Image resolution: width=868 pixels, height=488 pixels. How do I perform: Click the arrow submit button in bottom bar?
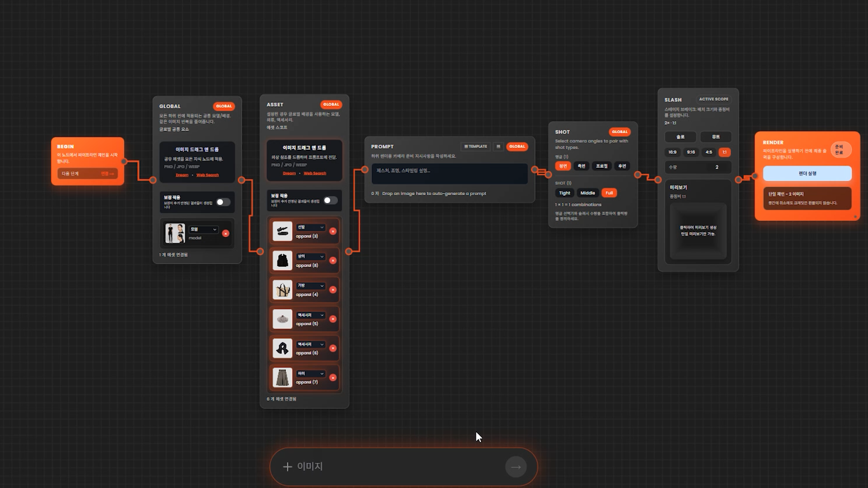coord(516,467)
